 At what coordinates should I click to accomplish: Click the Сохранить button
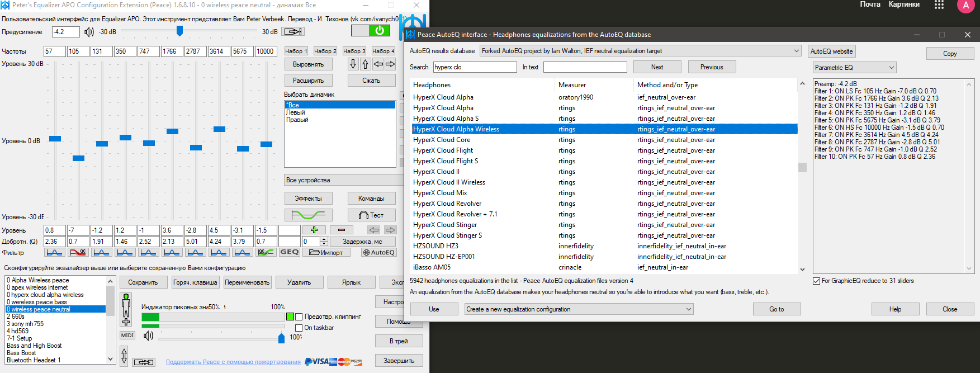[143, 282]
